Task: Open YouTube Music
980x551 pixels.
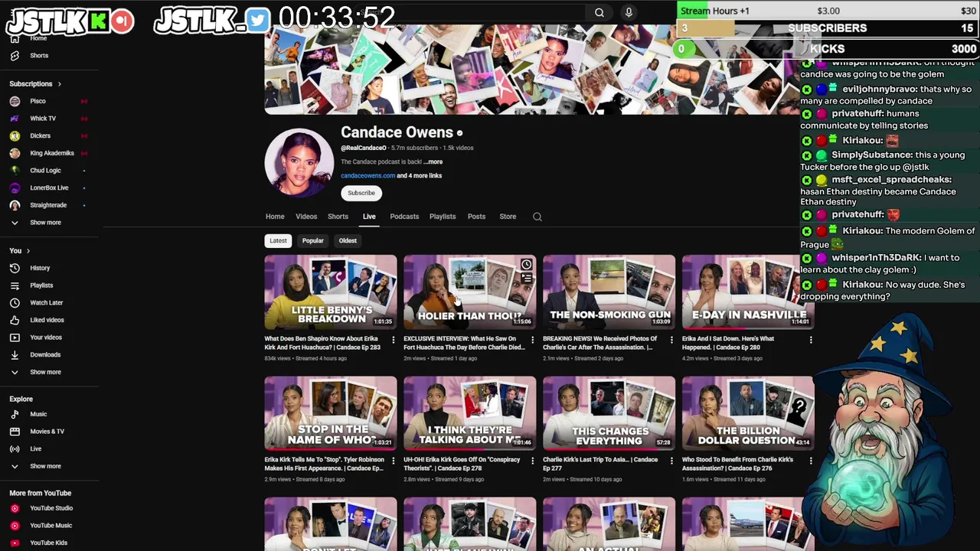Action: coord(51,526)
